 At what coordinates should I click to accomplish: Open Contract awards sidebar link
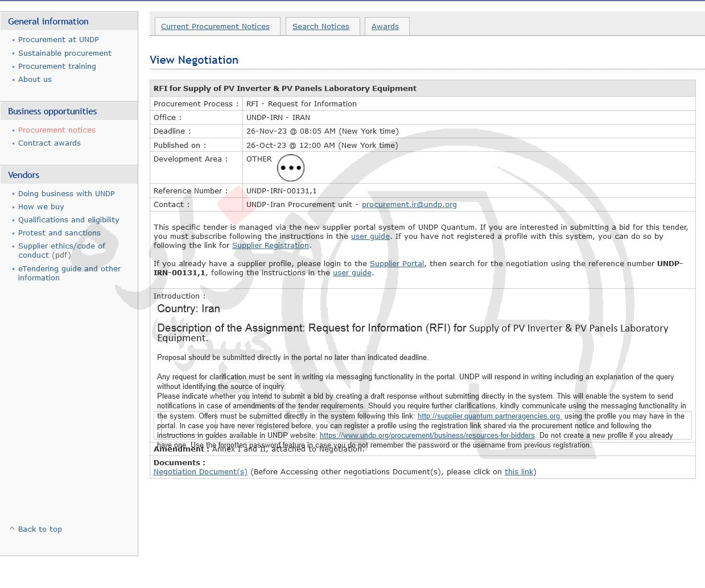coord(49,143)
